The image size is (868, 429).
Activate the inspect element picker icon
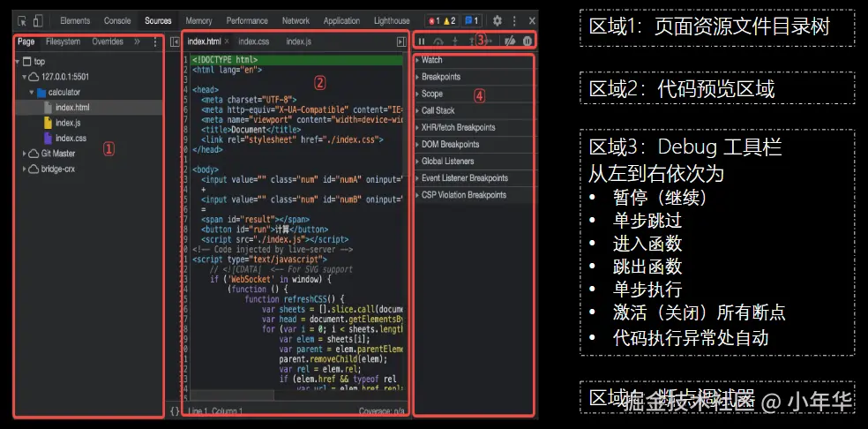[22, 21]
